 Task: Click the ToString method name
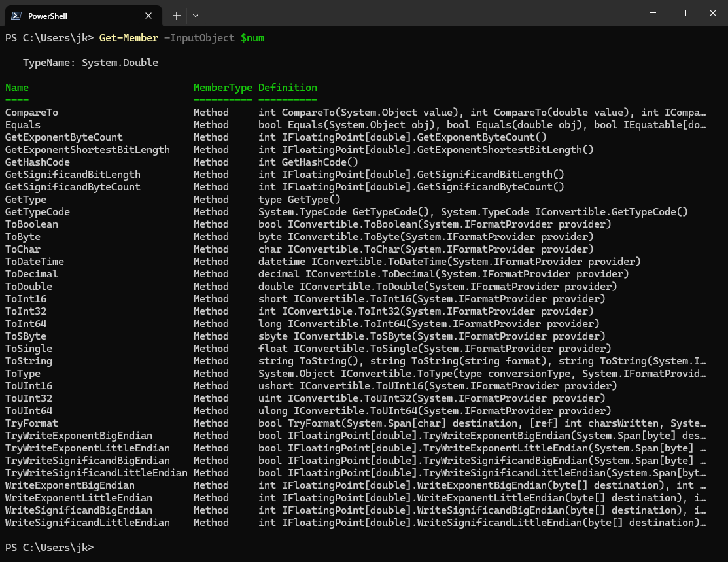[29, 361]
